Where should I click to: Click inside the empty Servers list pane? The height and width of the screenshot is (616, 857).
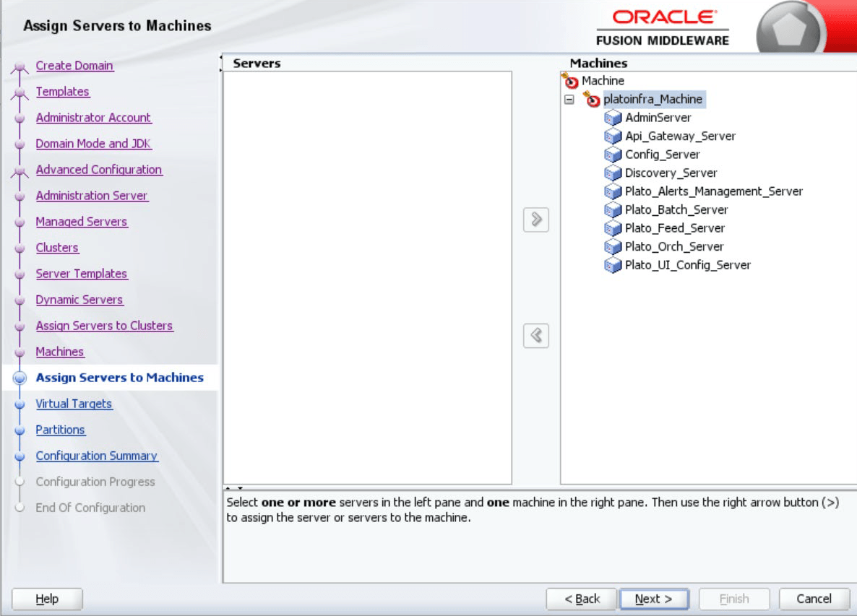tap(367, 277)
